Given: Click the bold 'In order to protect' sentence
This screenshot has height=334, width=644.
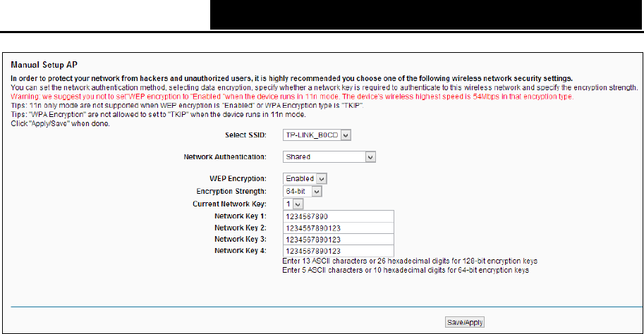Looking at the screenshot, I should (291, 78).
